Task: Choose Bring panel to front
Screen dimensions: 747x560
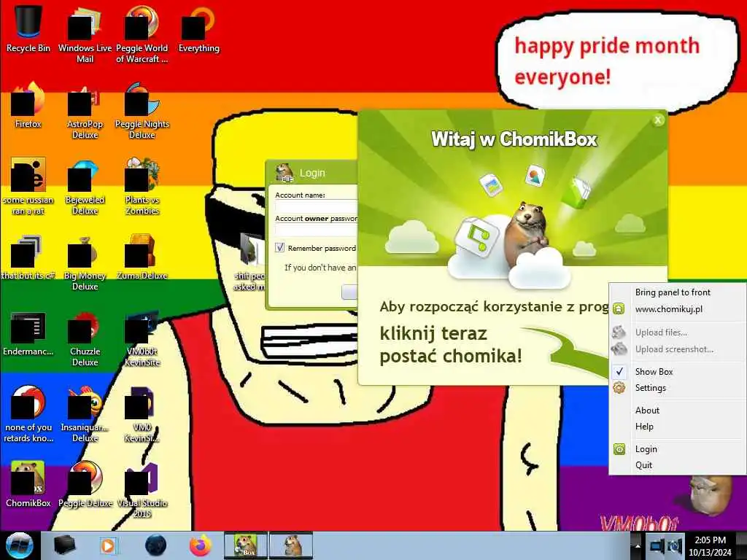Action: [x=678, y=292]
